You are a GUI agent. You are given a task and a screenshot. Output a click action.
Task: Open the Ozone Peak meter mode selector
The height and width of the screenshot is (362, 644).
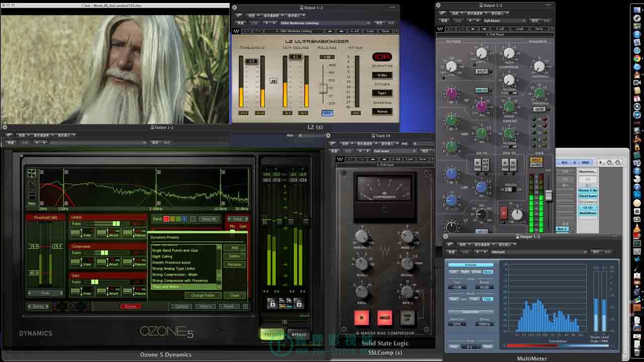coord(45,293)
